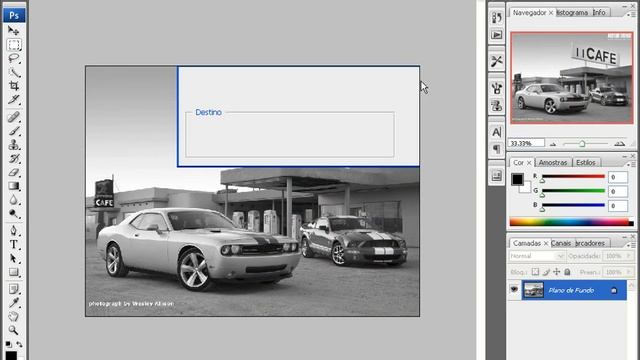Click the foreground color swatch in Cor panel

pyautogui.click(x=517, y=179)
